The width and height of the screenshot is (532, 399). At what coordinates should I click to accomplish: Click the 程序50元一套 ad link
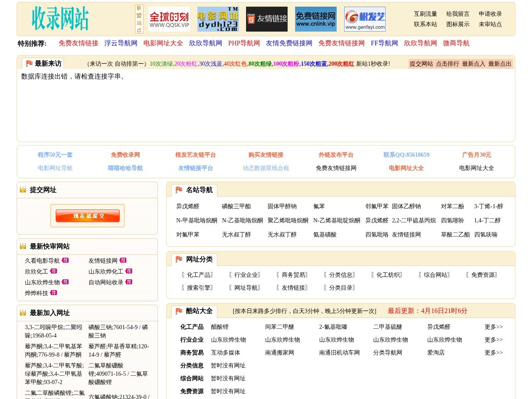(55, 155)
